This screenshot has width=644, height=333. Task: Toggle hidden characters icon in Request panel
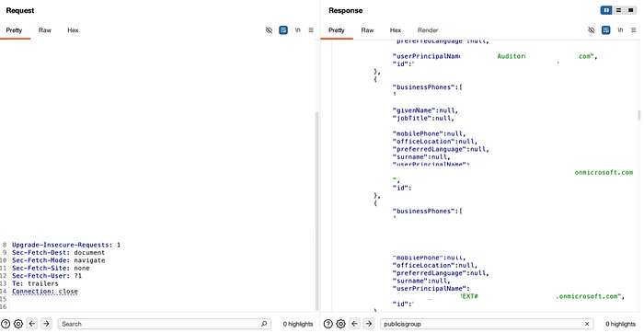269,30
